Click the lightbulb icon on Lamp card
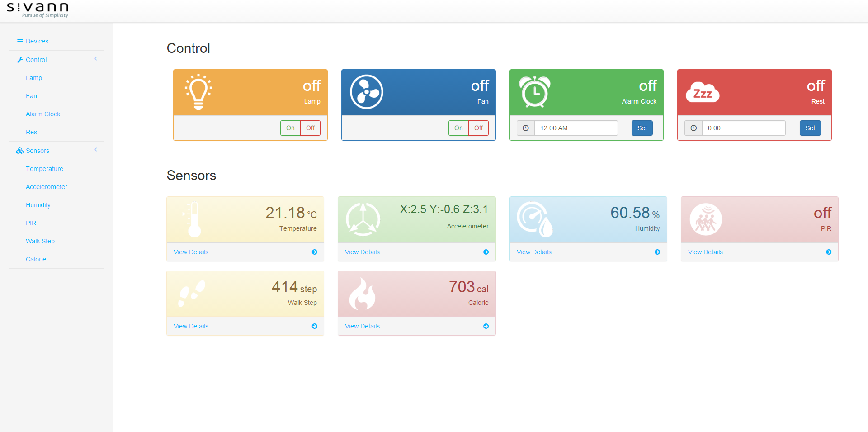This screenshot has width=868, height=432. pos(198,92)
